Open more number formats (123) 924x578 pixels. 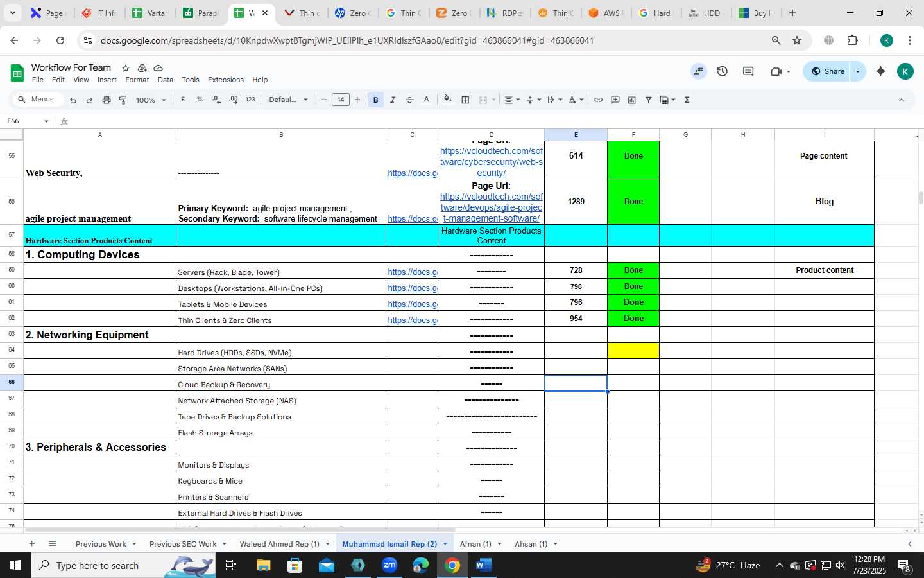pyautogui.click(x=250, y=100)
